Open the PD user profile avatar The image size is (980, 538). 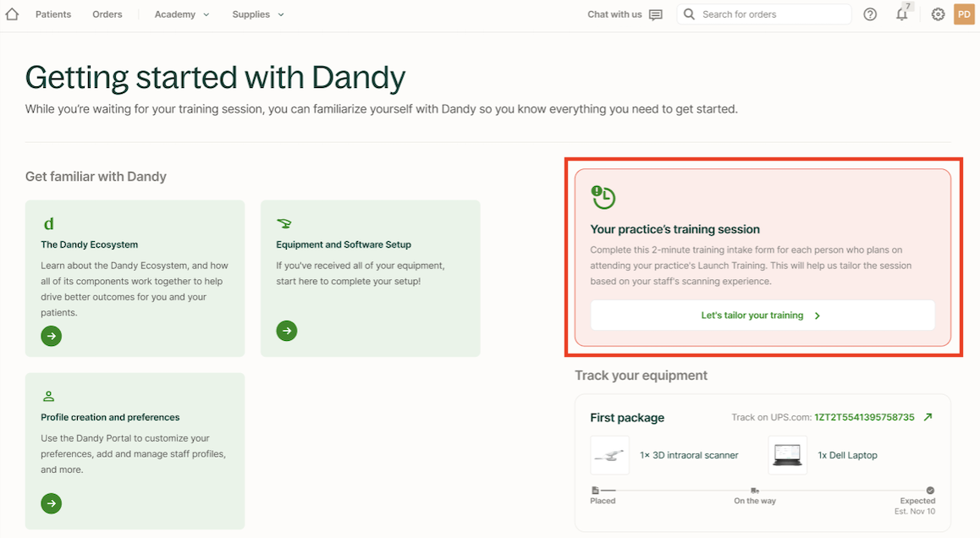pyautogui.click(x=964, y=14)
